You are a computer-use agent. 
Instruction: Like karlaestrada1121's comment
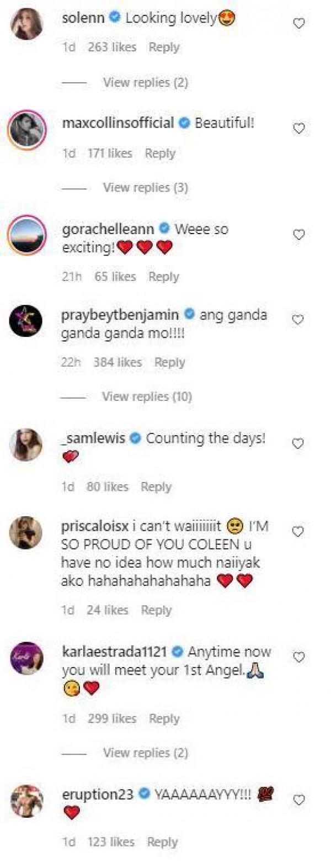pos(298,656)
